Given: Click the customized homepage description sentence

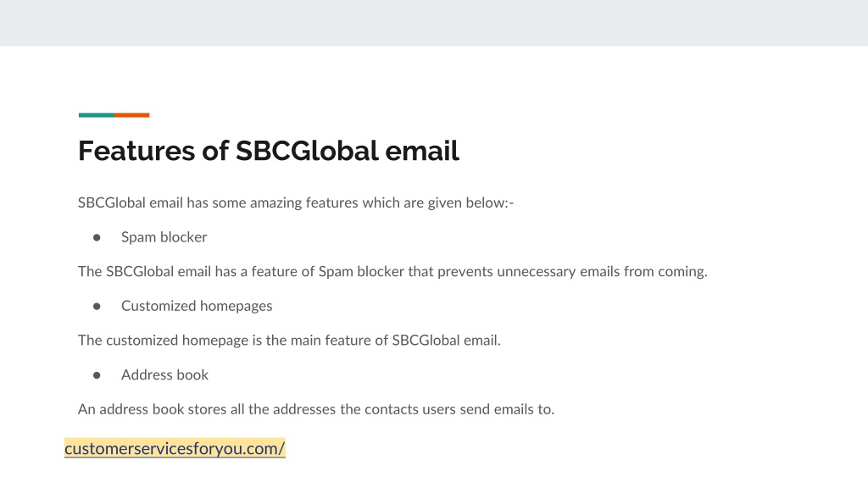Looking at the screenshot, I should pos(289,340).
